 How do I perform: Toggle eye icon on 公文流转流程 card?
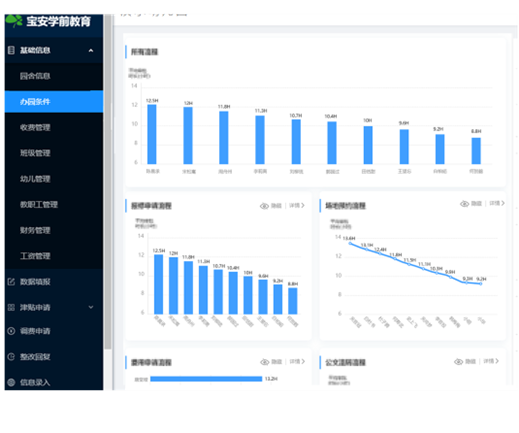pos(459,362)
